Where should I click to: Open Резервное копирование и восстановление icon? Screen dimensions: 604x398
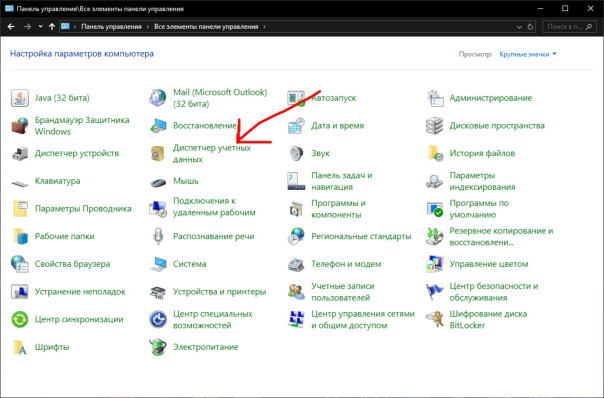435,236
